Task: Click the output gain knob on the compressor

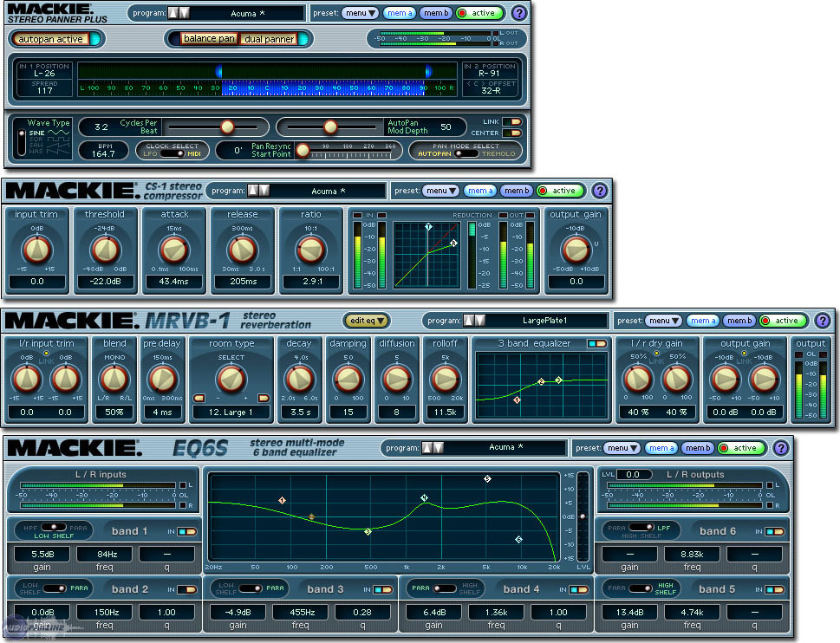Action: click(x=577, y=251)
